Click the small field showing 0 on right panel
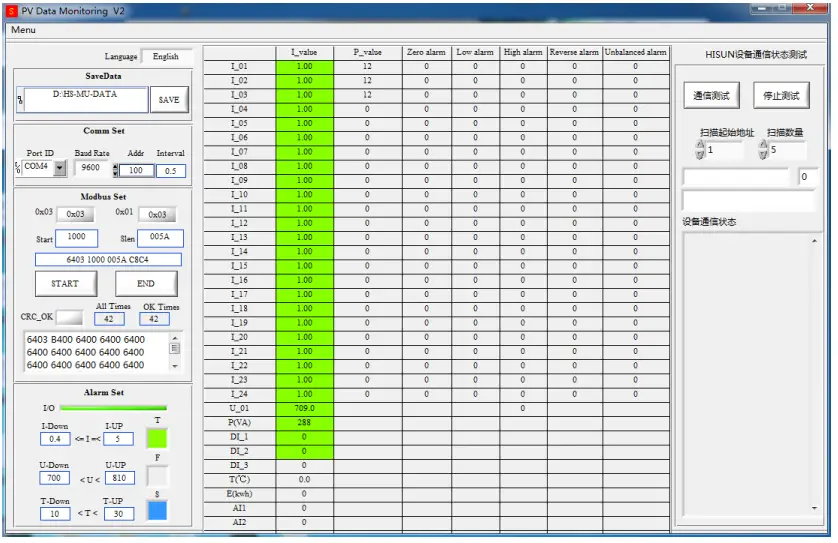The width and height of the screenshot is (838, 543). 807,176
